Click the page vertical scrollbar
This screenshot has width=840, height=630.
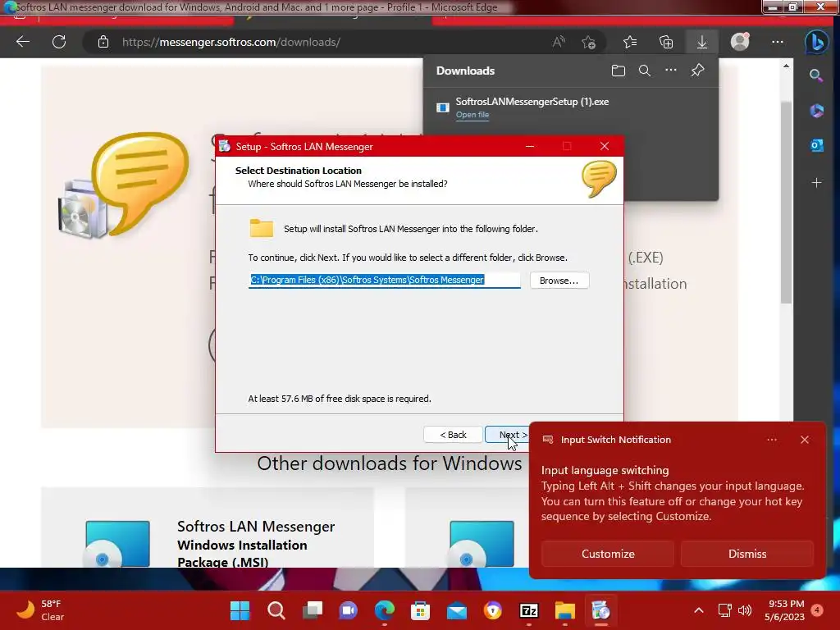pos(786,203)
